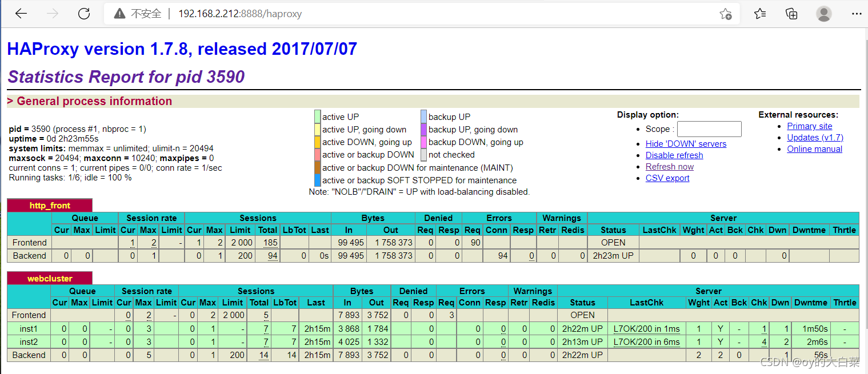Go back using the browser back arrow
The image size is (868, 374).
click(x=21, y=14)
